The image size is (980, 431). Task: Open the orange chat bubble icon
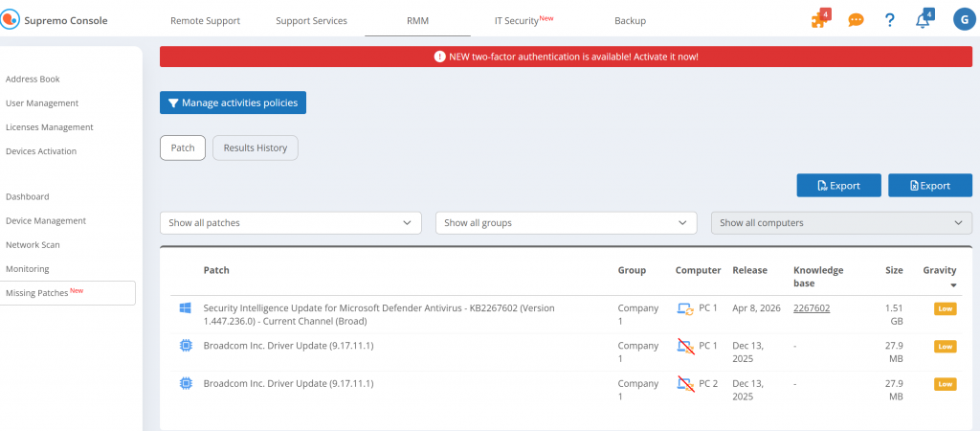(856, 20)
